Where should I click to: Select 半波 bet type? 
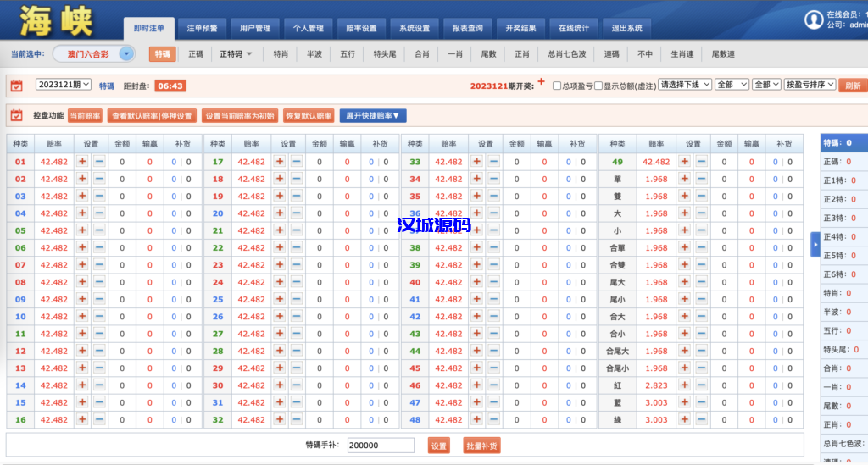(314, 53)
